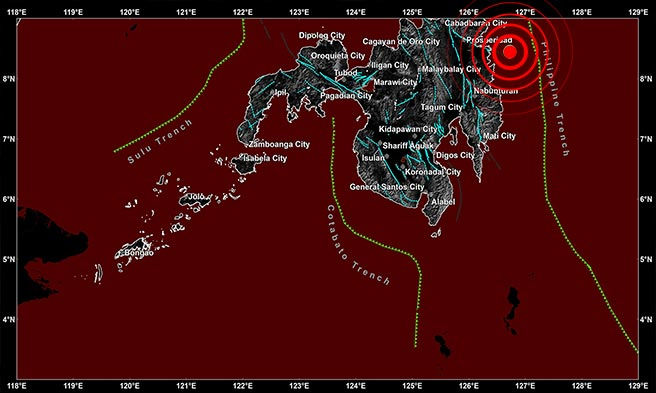This screenshot has height=393, width=656.
Task: Click the Nabunturan label
Action: (x=496, y=90)
